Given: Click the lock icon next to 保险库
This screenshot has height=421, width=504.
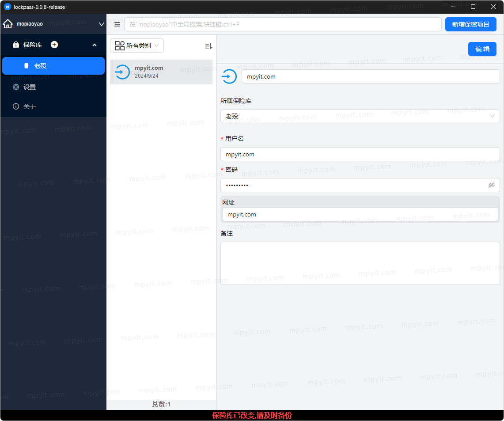Looking at the screenshot, I should point(16,45).
